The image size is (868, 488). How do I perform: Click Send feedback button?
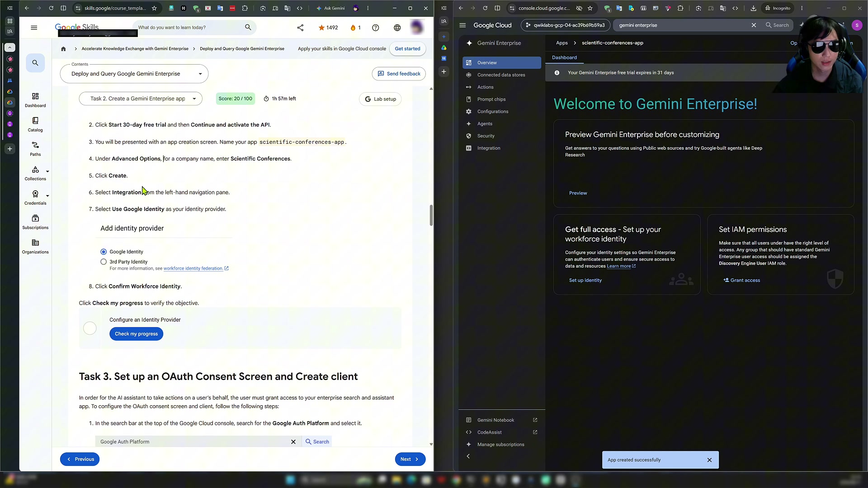(399, 74)
